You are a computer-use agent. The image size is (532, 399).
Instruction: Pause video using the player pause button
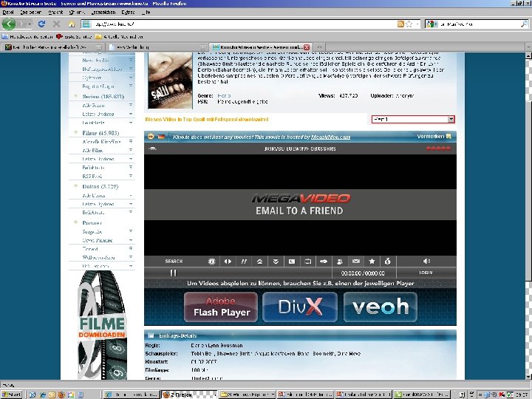pos(174,273)
